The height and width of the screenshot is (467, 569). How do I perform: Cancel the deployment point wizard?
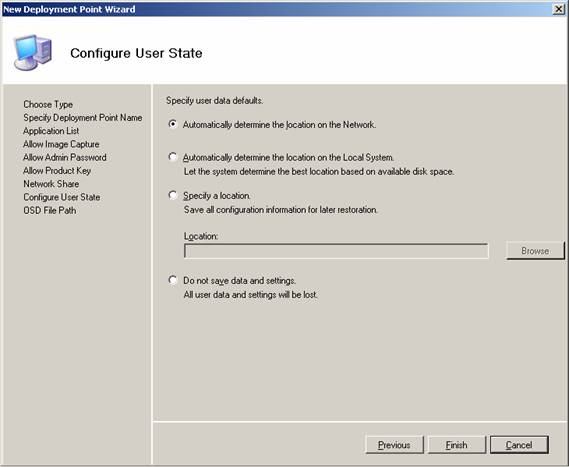pyautogui.click(x=519, y=445)
